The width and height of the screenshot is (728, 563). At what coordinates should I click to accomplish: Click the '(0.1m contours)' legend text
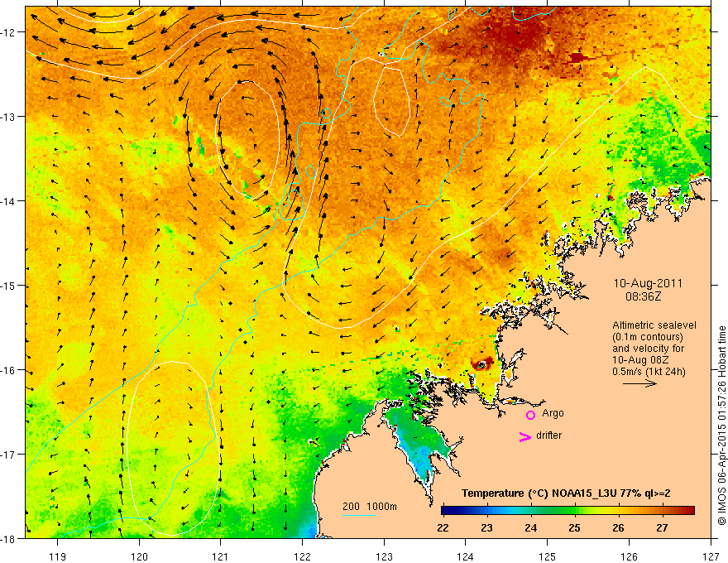tap(648, 337)
